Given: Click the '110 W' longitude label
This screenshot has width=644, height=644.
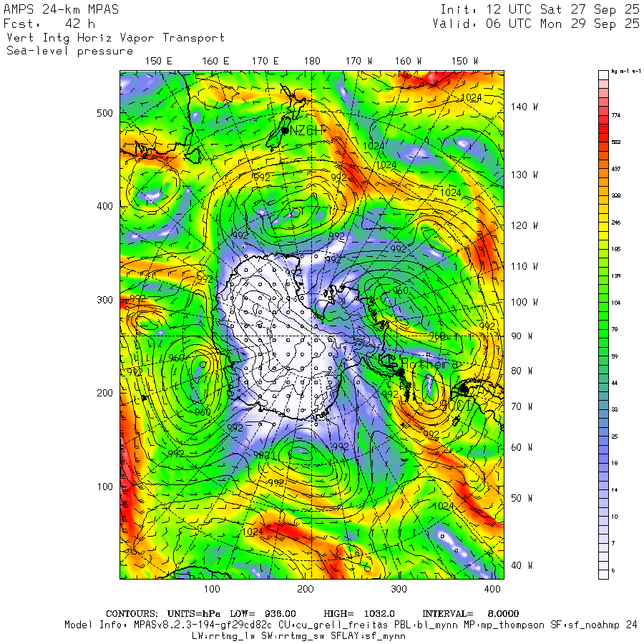Looking at the screenshot, I should click(525, 267).
